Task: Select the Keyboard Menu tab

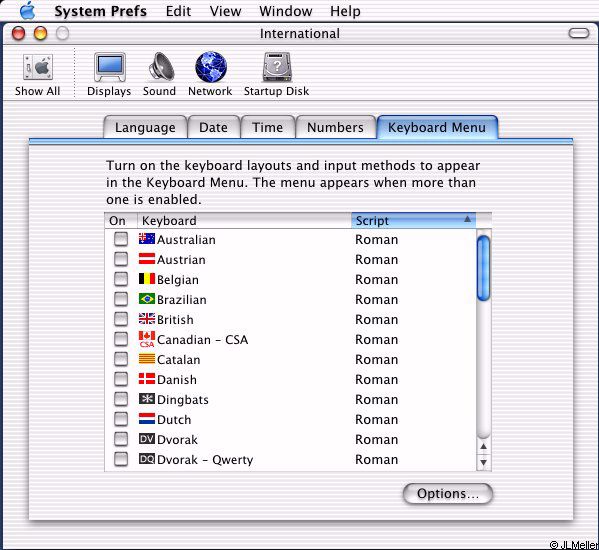Action: pyautogui.click(x=437, y=127)
